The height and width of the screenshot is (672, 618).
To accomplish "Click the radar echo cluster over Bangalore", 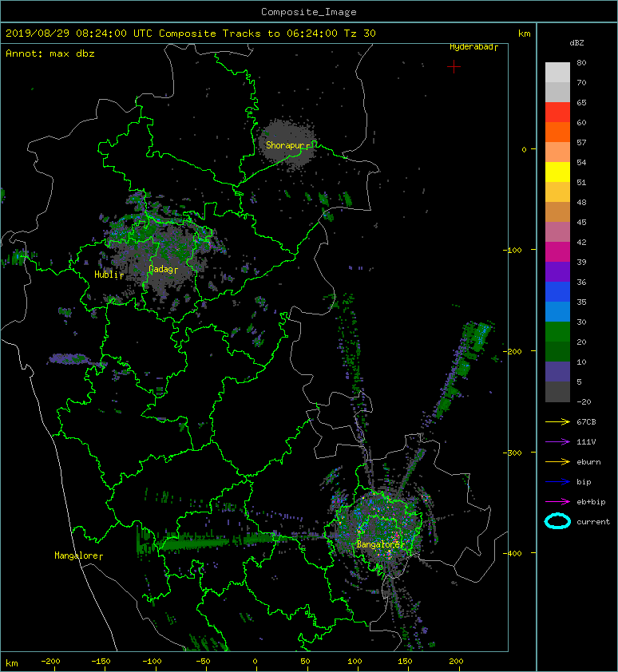I will 378,527.
